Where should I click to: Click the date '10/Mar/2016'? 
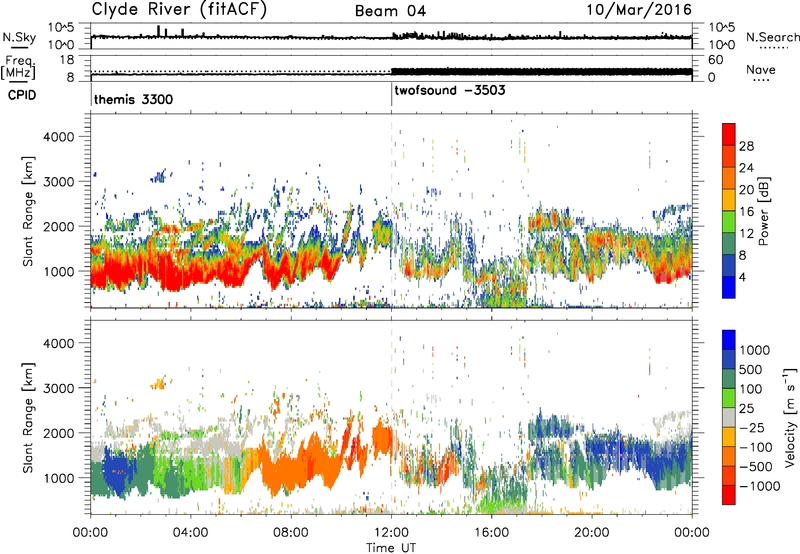tap(639, 10)
